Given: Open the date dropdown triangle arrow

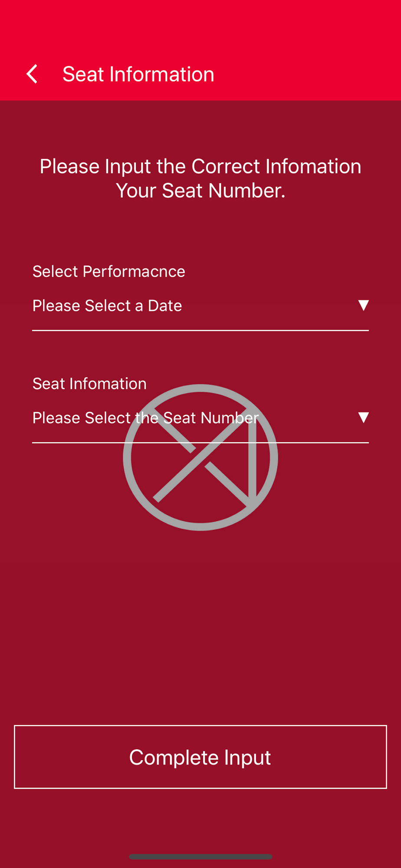Looking at the screenshot, I should [x=363, y=305].
